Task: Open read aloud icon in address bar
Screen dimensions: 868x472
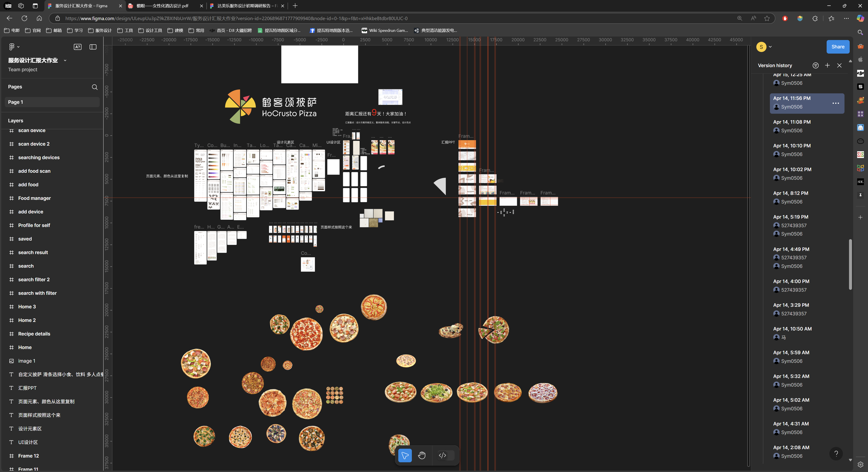Action: tap(753, 18)
